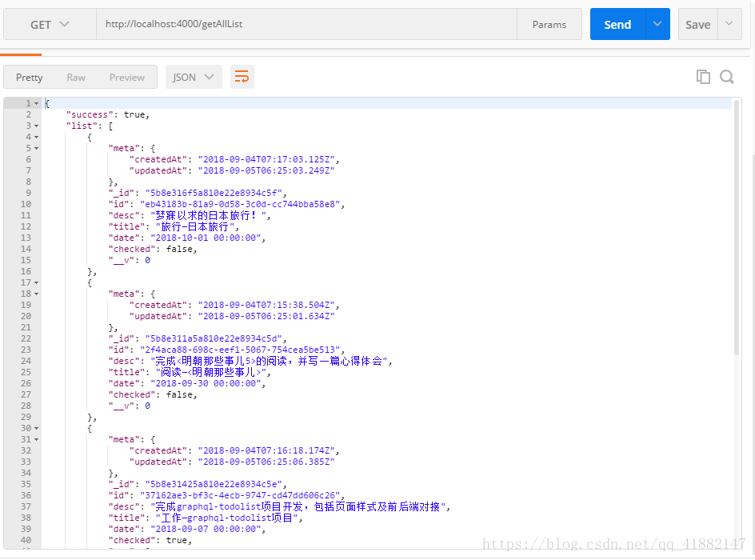Screen dimensions: 755x560
Task: Switch to the Raw view tab
Action: [76, 77]
